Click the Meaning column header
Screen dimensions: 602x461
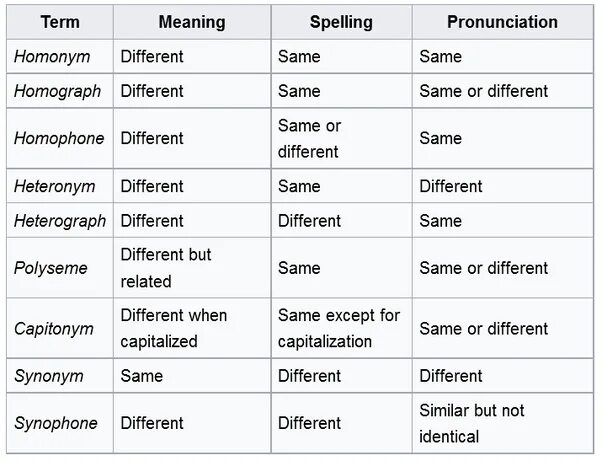point(192,22)
